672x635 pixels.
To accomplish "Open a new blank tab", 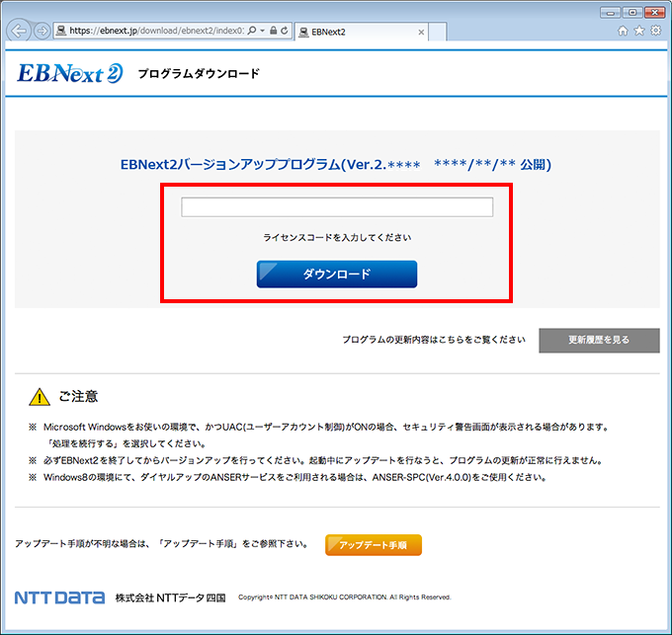I will click(437, 33).
